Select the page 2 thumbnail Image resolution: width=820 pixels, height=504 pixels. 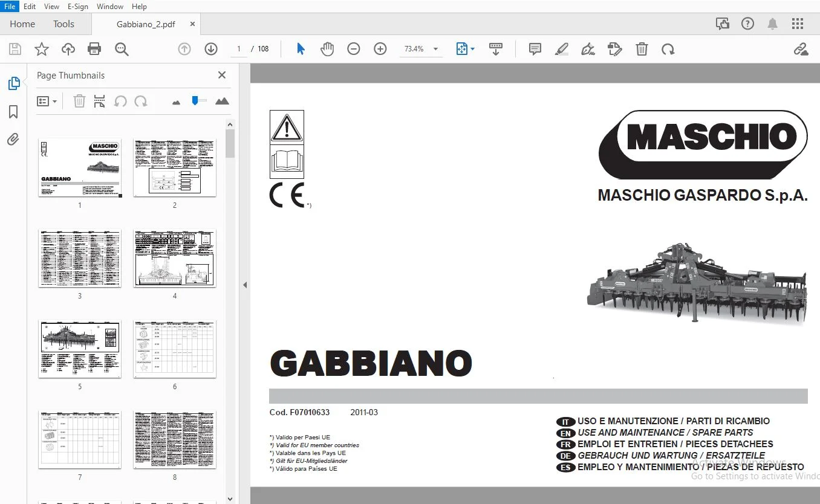click(175, 167)
